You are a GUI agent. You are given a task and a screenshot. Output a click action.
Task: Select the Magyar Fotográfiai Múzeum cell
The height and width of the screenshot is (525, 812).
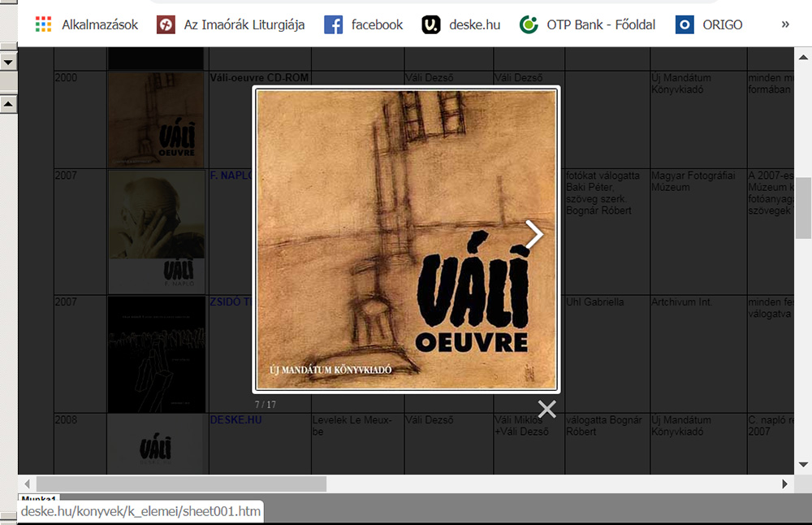coord(698,232)
